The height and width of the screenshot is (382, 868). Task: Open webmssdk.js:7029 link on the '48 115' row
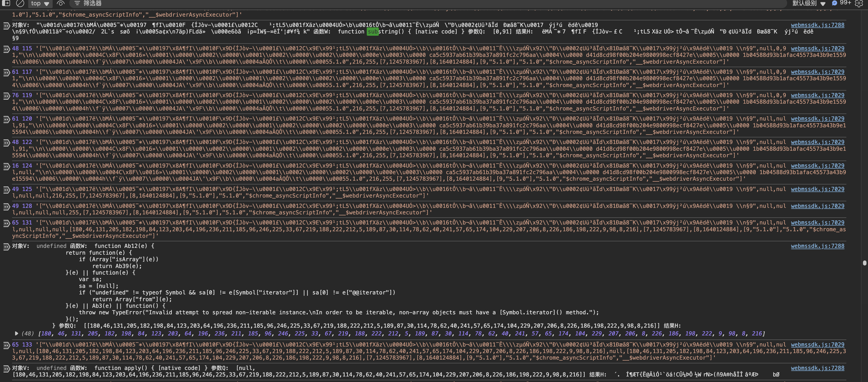817,49
